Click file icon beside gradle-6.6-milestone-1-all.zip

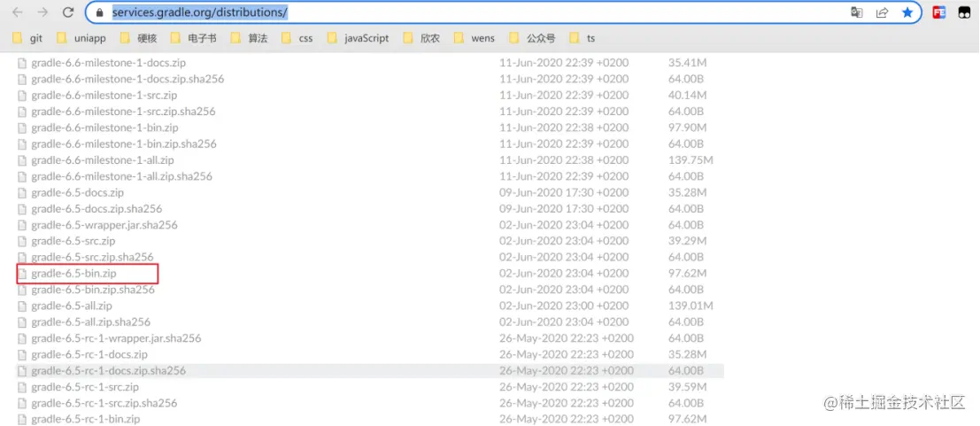click(23, 160)
